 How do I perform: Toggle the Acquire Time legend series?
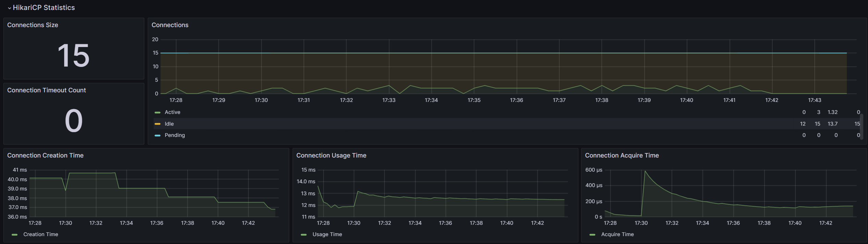618,234
